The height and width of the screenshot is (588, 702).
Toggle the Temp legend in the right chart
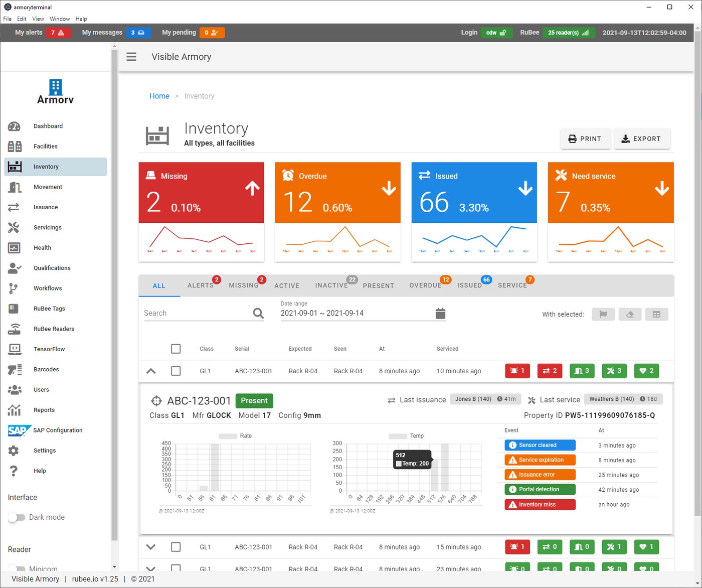tap(406, 436)
